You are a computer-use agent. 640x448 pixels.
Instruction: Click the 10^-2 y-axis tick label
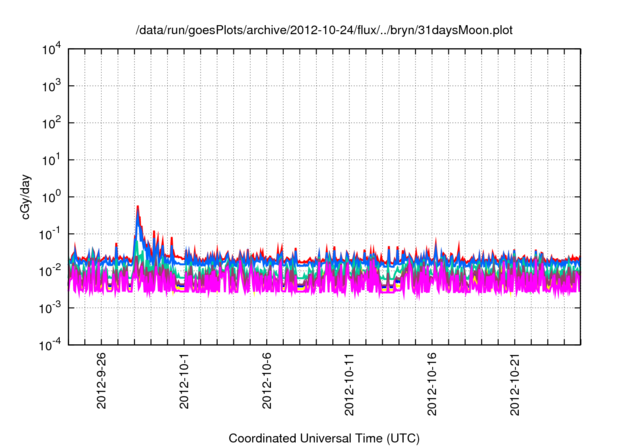[x=49, y=270]
